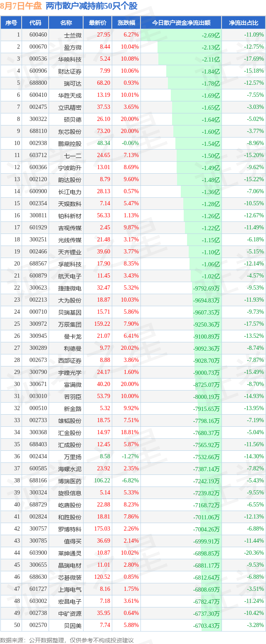Click the -12.14% ratio for 孚能科技
Viewport: 266px width, 644px height.
[254, 264]
